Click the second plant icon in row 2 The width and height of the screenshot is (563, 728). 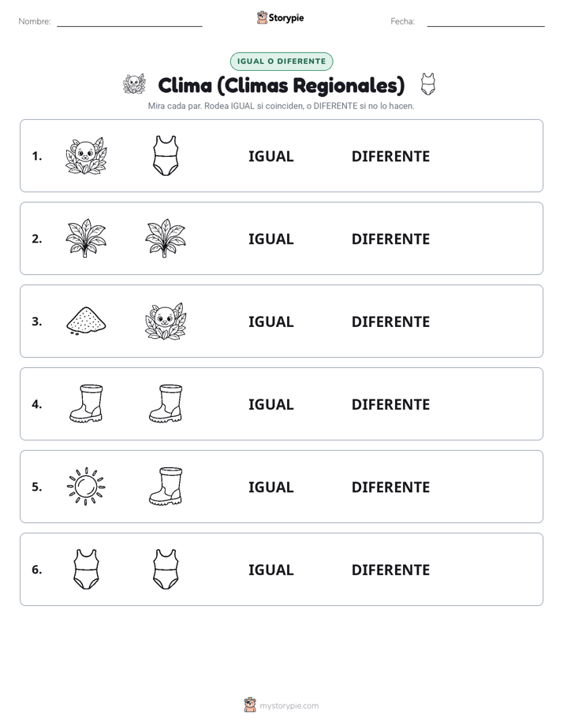(166, 238)
